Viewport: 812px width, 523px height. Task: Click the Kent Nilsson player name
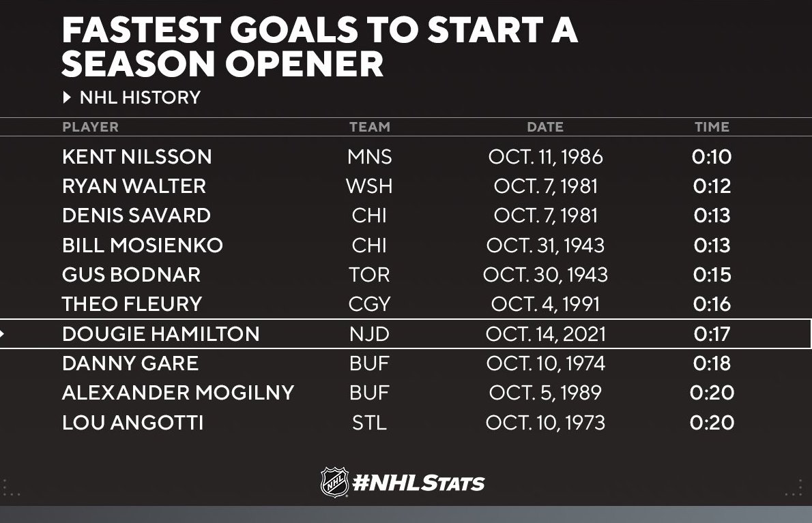click(136, 157)
